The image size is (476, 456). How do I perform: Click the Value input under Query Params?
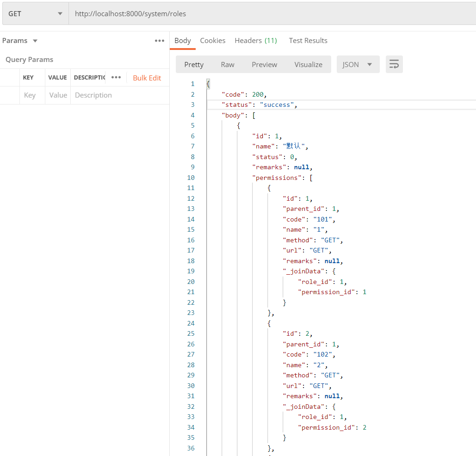click(x=58, y=95)
